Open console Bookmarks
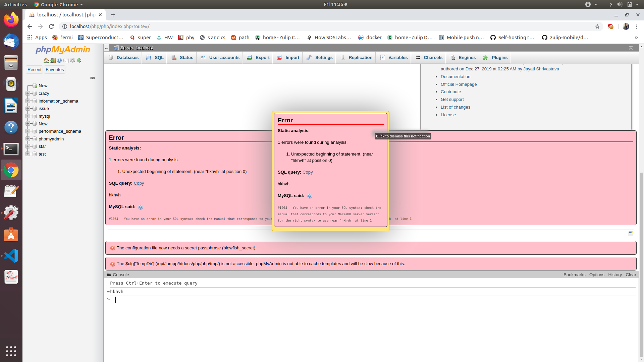Image resolution: width=644 pixels, height=362 pixels. 574,275
